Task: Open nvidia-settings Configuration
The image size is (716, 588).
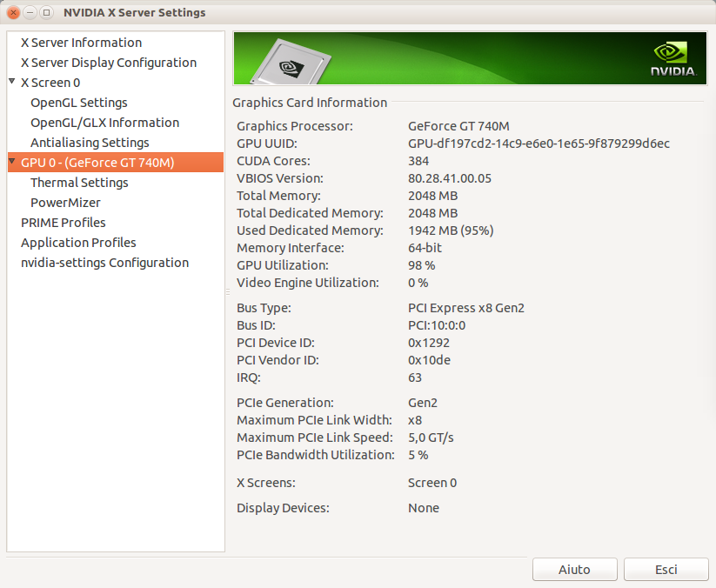Action: coord(104,263)
